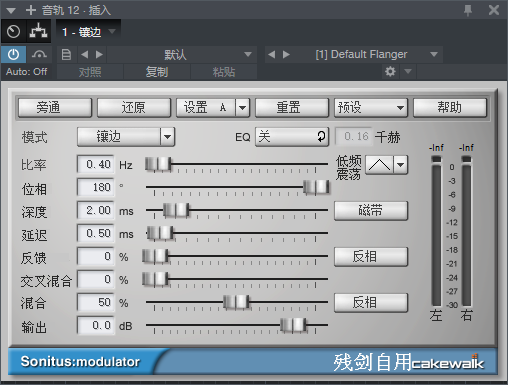Toggle the 反相 button on 混合 row
508x385 pixels.
pyautogui.click(x=371, y=303)
